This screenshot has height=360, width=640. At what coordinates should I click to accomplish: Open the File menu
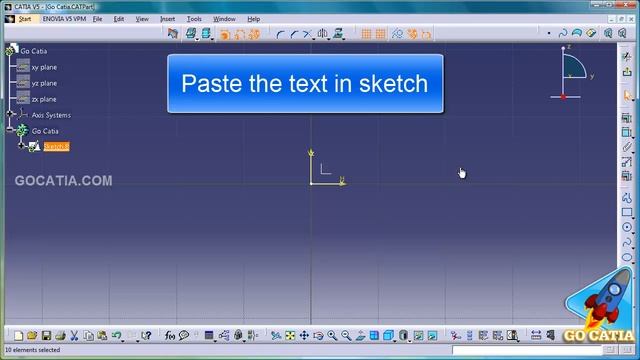pyautogui.click(x=97, y=19)
